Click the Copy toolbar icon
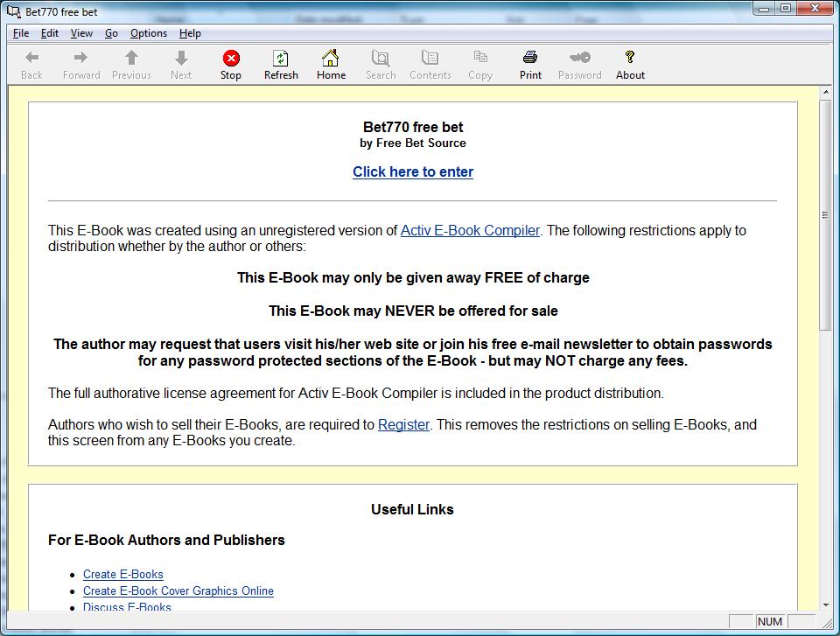 pos(480,57)
